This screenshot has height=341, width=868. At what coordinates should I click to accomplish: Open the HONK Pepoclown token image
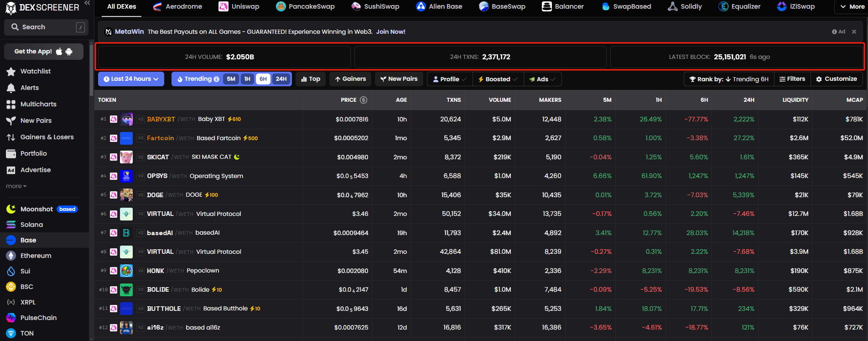click(126, 271)
